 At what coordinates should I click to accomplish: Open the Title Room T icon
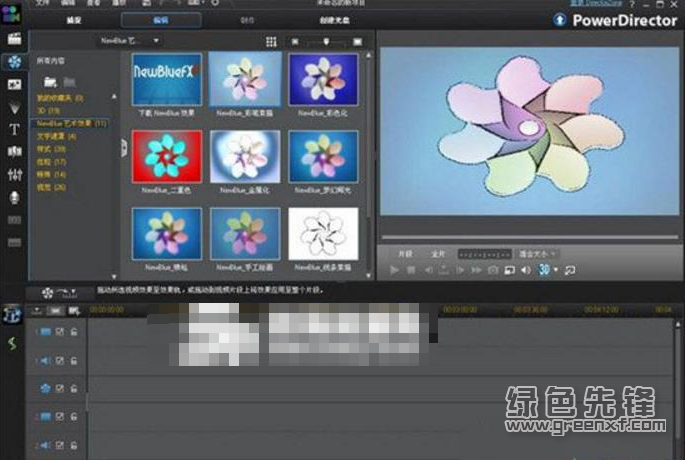tap(14, 130)
